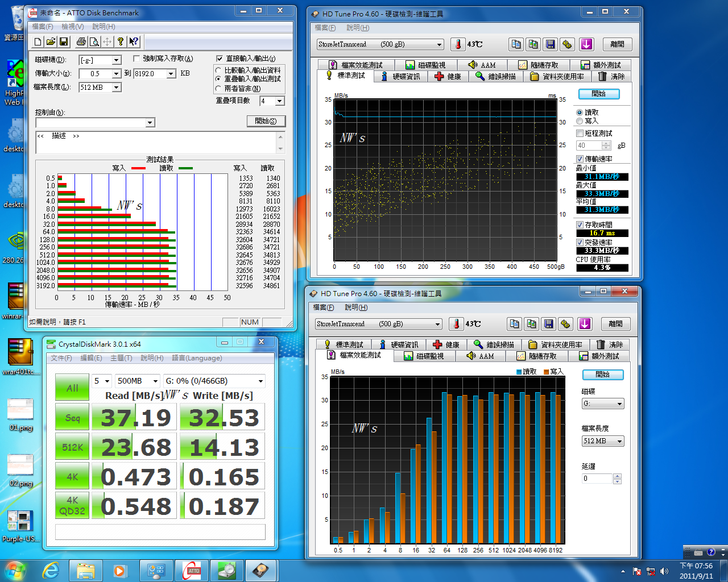Toggle 存取時間 checkbox in HD Tune
The width and height of the screenshot is (728, 582).
pyautogui.click(x=580, y=225)
